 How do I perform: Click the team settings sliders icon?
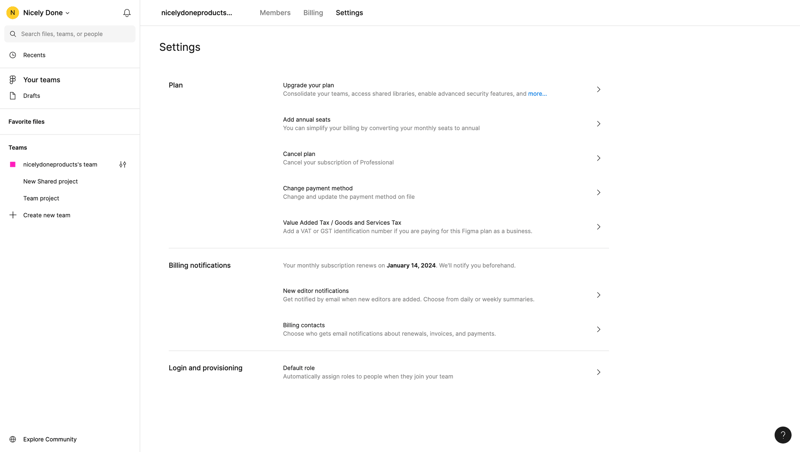pyautogui.click(x=123, y=165)
